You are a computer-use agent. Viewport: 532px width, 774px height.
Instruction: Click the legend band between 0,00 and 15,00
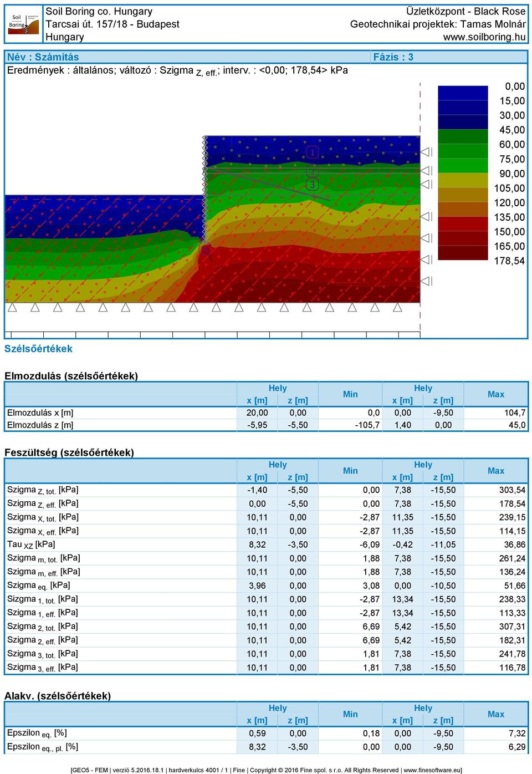point(463,93)
